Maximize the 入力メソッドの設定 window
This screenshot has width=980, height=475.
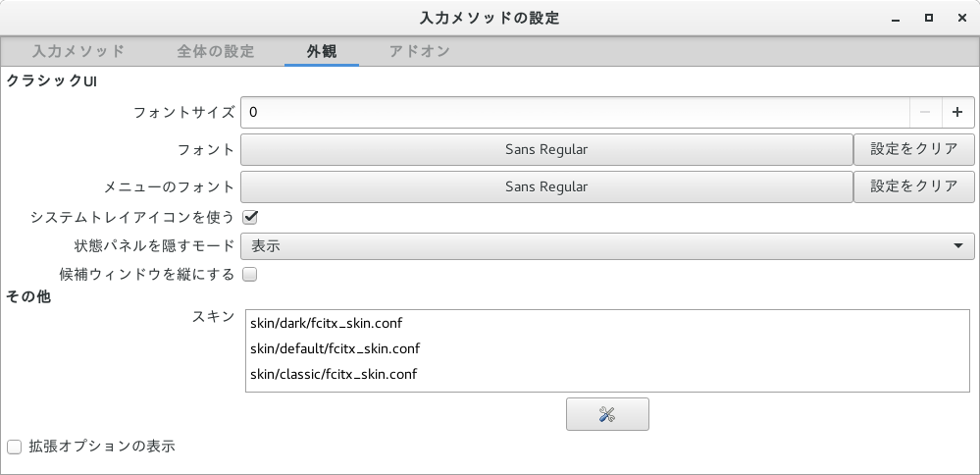(x=929, y=18)
